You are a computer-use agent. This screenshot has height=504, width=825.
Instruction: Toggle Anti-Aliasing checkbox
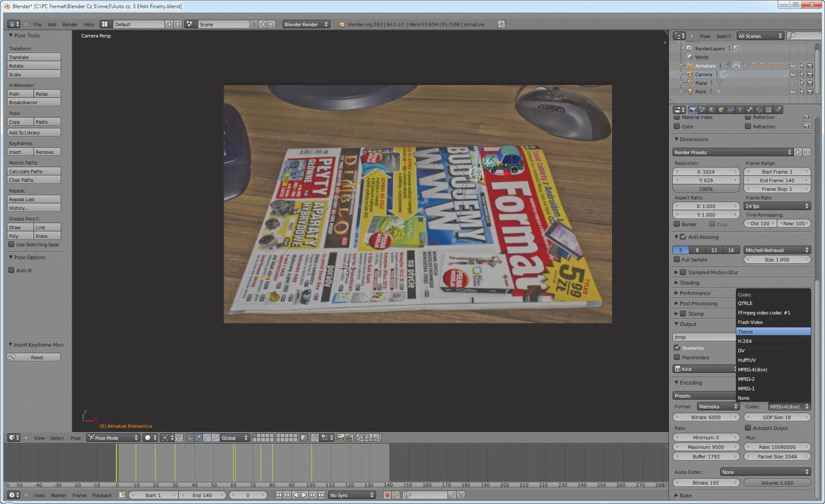[683, 237]
